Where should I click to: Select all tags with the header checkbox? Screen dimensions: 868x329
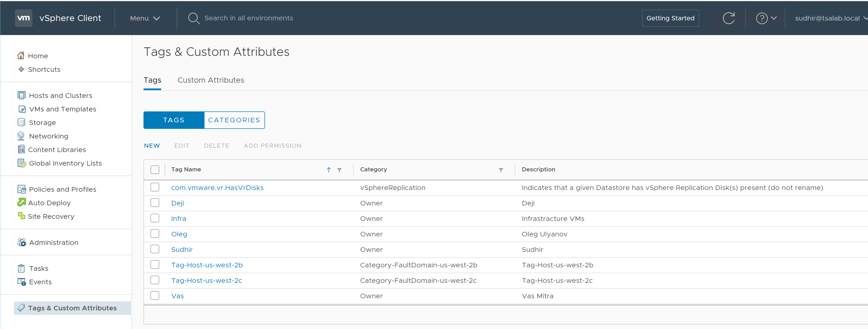point(155,169)
